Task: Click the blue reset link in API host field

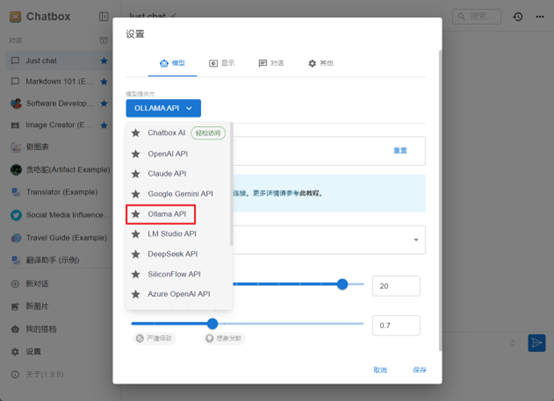Action: click(400, 151)
